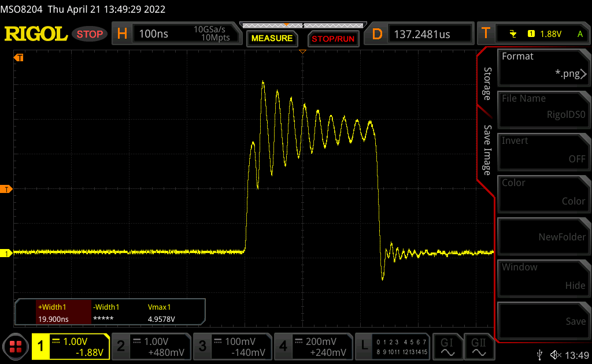
Task: Change the Color setting
Action: pos(544,194)
